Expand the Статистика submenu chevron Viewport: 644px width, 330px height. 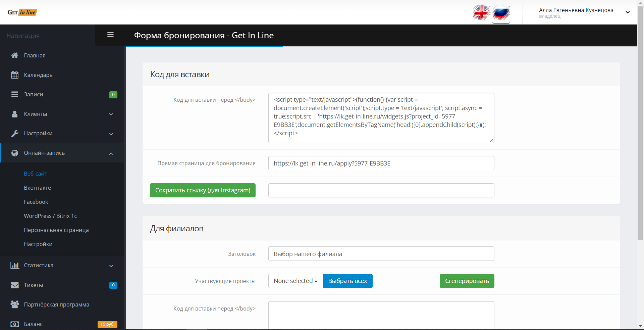pyautogui.click(x=111, y=266)
